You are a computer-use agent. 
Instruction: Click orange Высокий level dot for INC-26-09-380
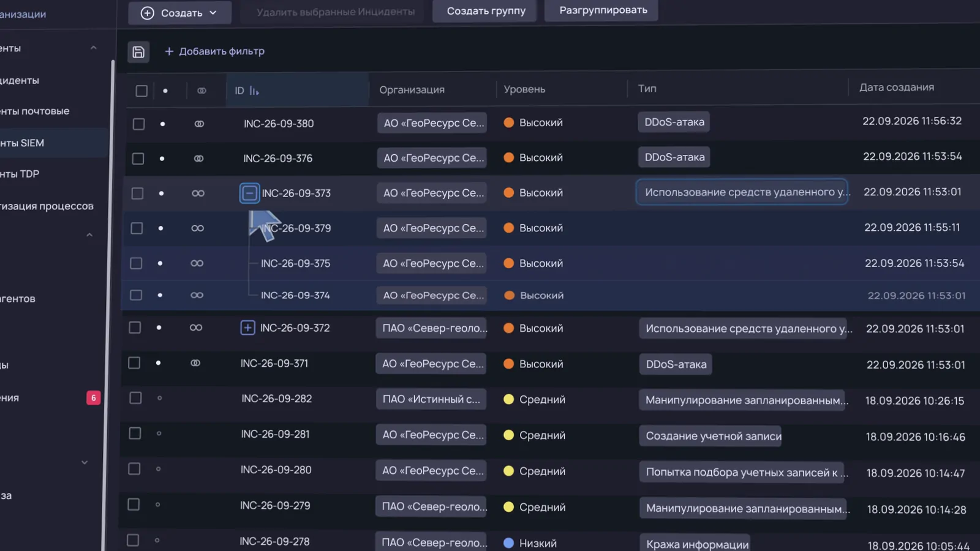tap(508, 122)
